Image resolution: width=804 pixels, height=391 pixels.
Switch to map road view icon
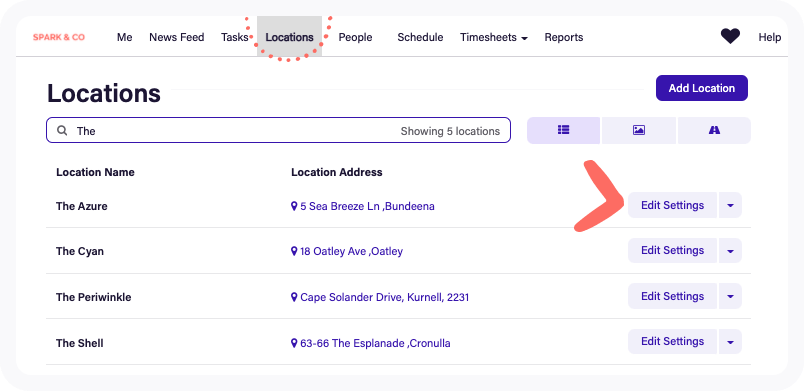(x=714, y=130)
